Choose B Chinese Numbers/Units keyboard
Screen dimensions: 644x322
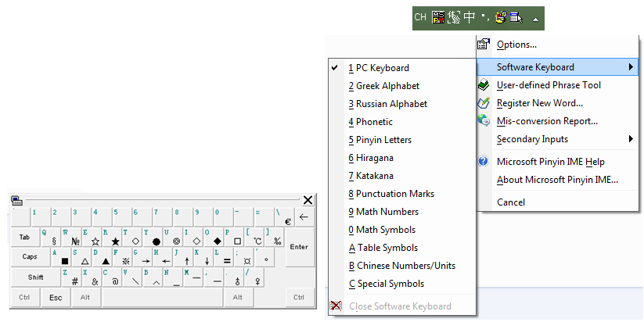[x=402, y=266]
